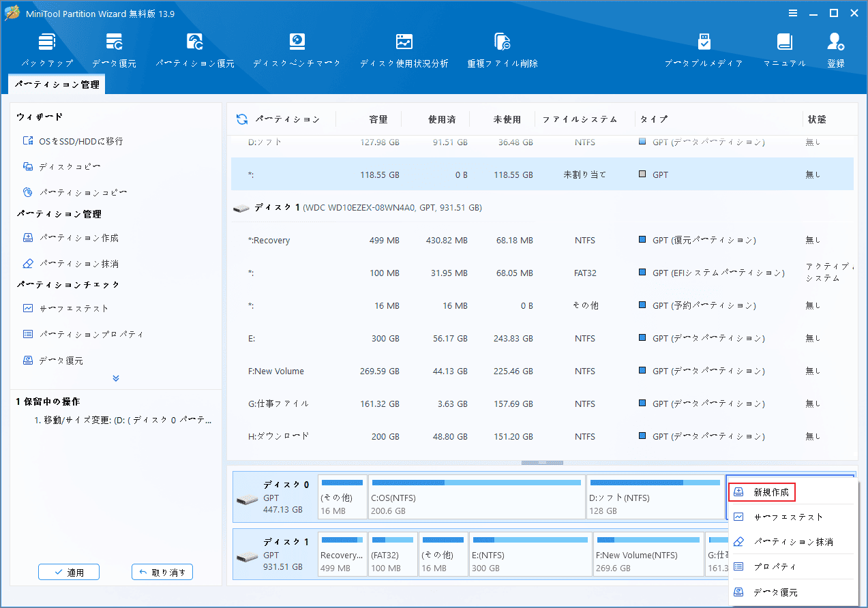The width and height of the screenshot is (868, 608).
Task: Select the *:Recovery partition row
Action: [x=542, y=240]
